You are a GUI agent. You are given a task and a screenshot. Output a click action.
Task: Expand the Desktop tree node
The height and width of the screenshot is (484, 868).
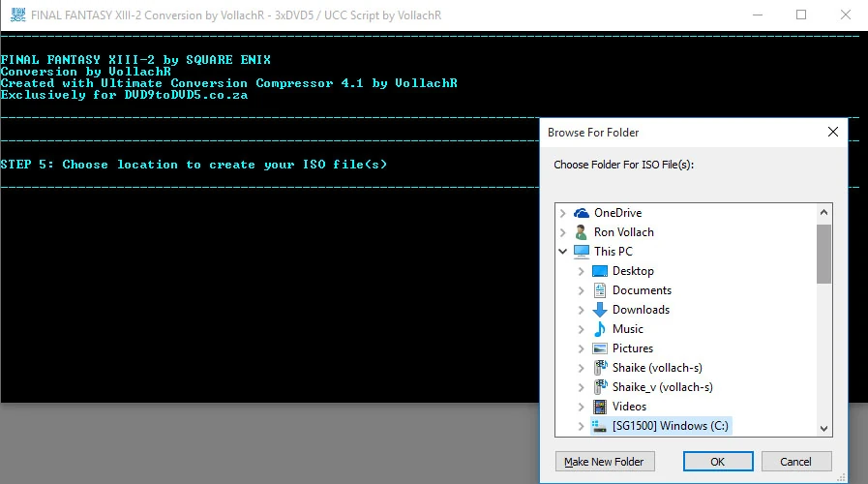581,271
